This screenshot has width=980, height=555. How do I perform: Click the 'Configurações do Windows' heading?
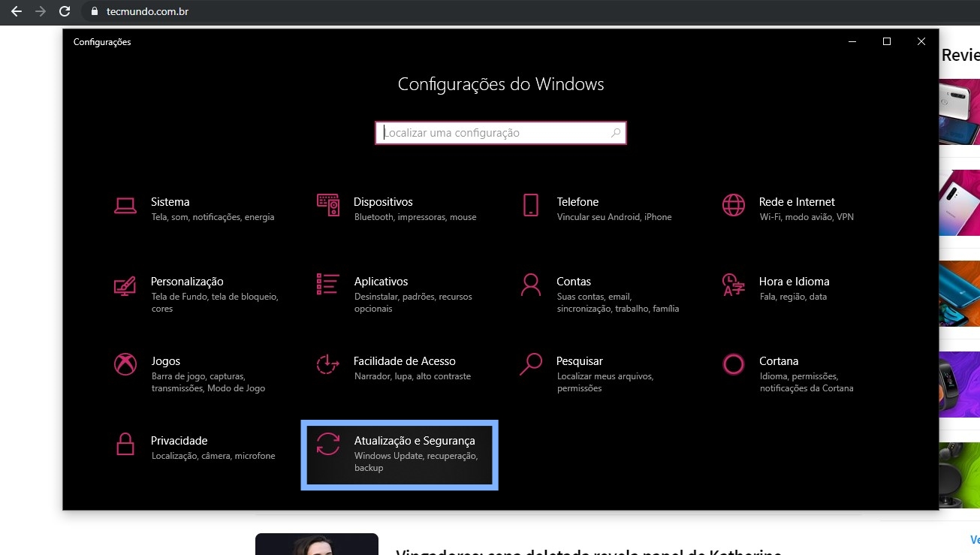[501, 84]
